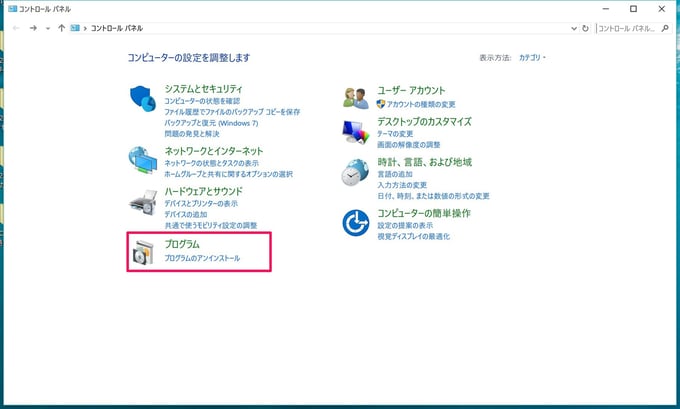The width and height of the screenshot is (680, 409).
Task: Open アカウントの種類の変更 link
Action: 421,105
